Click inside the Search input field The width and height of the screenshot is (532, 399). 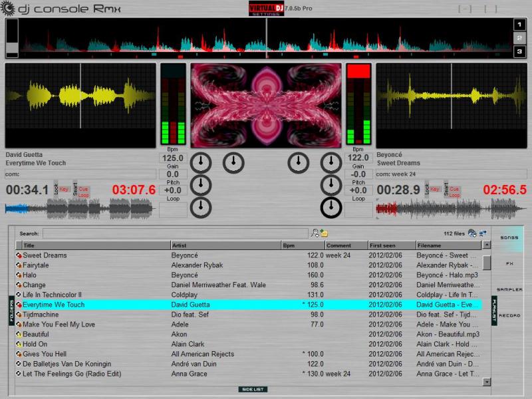click(x=176, y=233)
